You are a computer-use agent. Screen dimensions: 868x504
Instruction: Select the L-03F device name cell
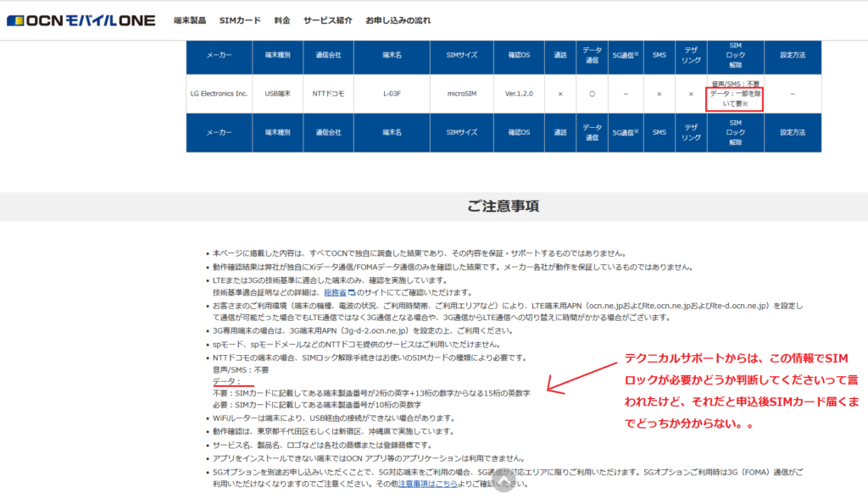[392, 94]
